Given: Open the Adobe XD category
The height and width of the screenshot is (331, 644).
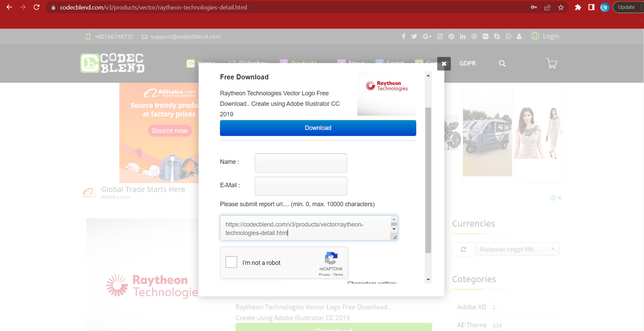Looking at the screenshot, I should pyautogui.click(x=471, y=307).
